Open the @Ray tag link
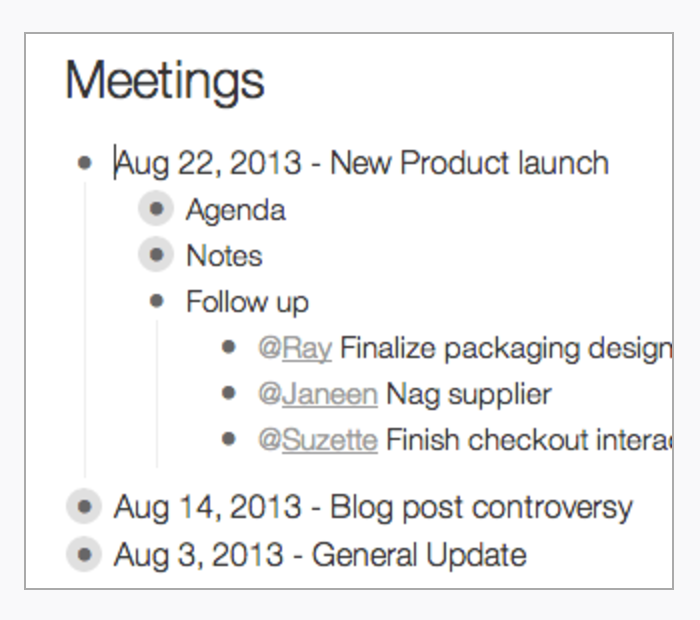 (x=295, y=348)
